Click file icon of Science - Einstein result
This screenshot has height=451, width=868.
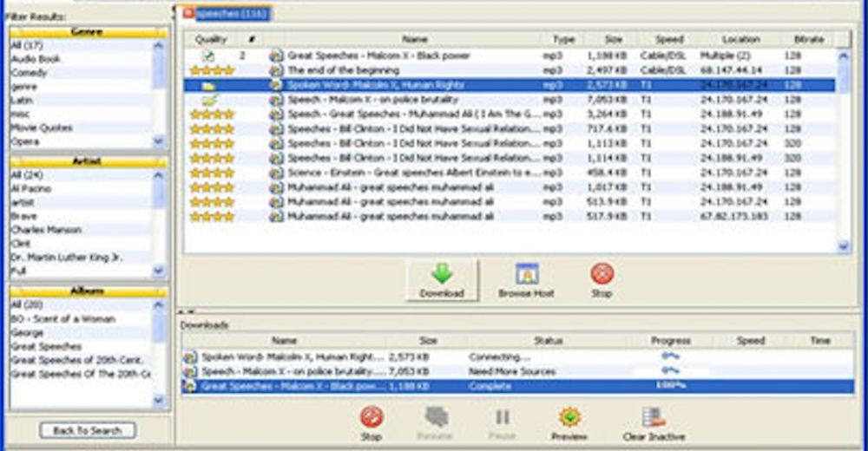pyautogui.click(x=276, y=173)
